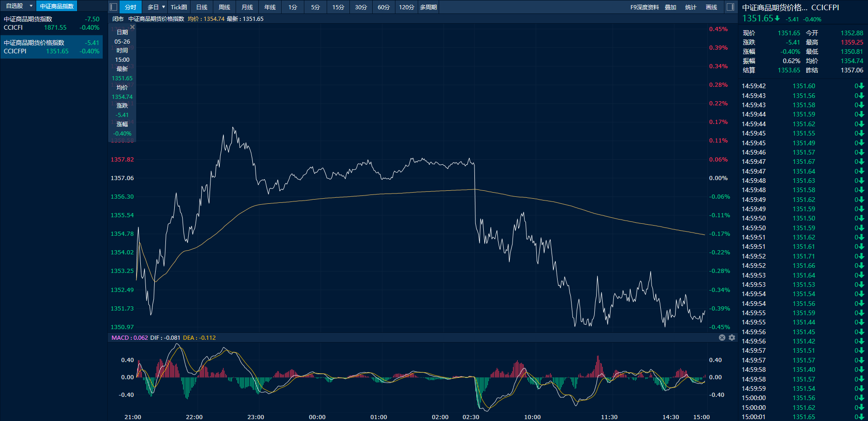Image resolution: width=868 pixels, height=421 pixels.
Task: Activate the 画线 drawing tool
Action: click(x=711, y=7)
